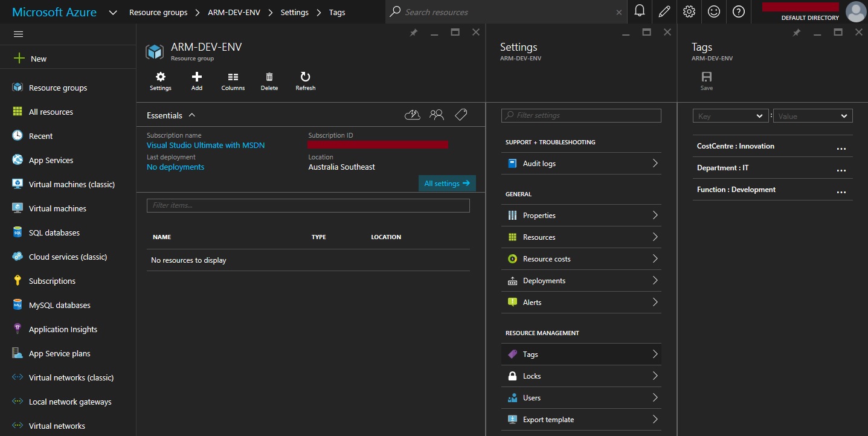Viewport: 868px width, 436px height.
Task: Click the Microsoft Azure logo
Action: 54,11
